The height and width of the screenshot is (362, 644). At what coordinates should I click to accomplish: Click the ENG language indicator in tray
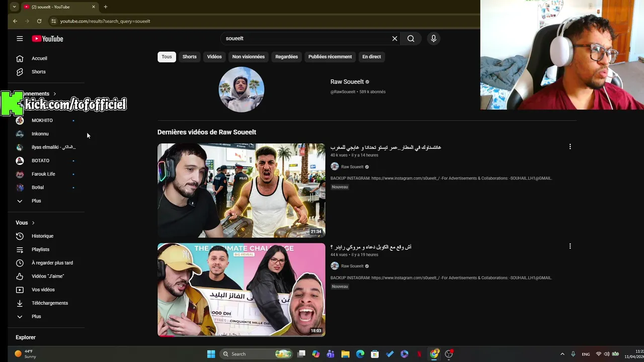(586, 354)
